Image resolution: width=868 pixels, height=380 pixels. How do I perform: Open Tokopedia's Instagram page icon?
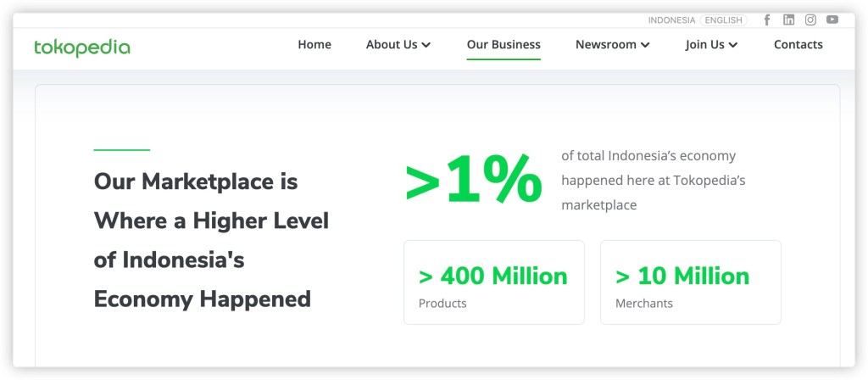810,20
